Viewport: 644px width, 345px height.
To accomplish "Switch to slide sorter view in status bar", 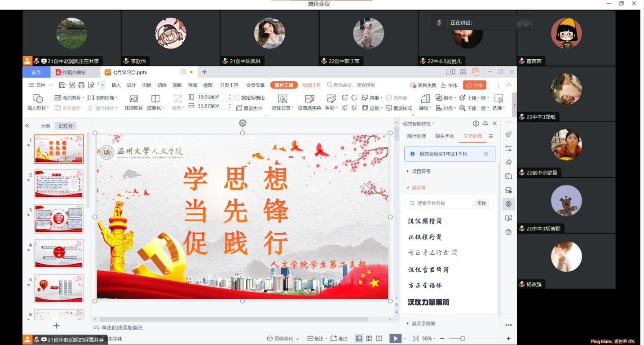I will (369, 339).
